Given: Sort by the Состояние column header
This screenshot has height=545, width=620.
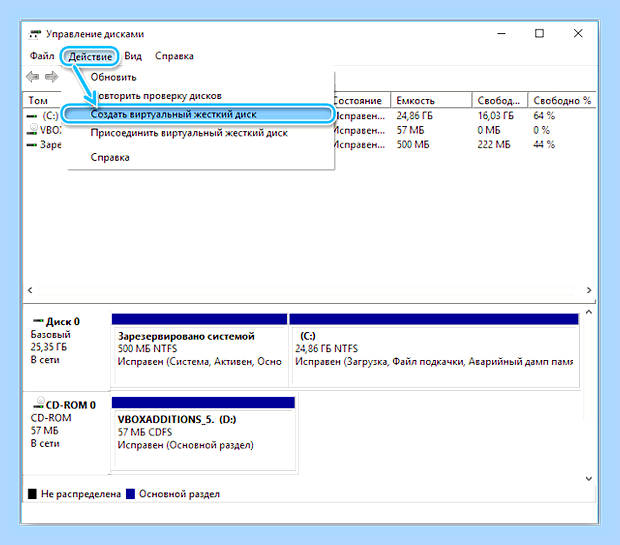Looking at the screenshot, I should click(361, 100).
